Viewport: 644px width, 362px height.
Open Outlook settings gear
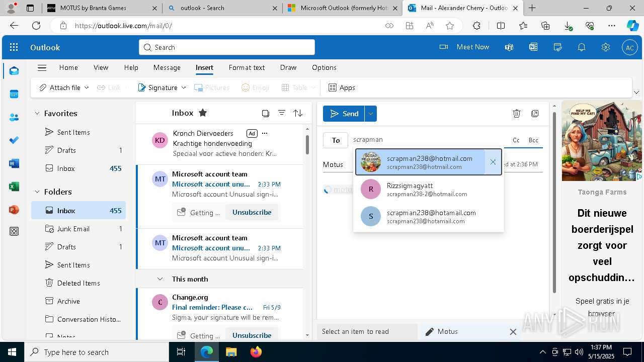(x=606, y=47)
